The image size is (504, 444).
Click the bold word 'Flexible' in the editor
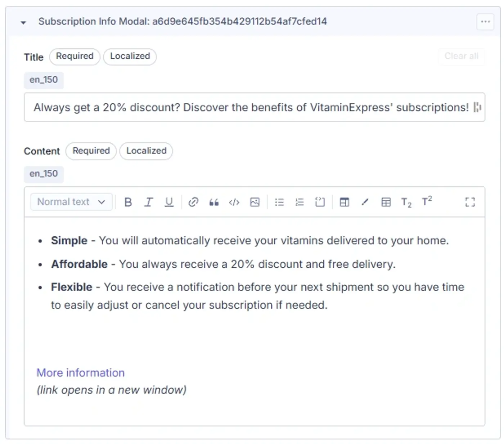pos(72,287)
